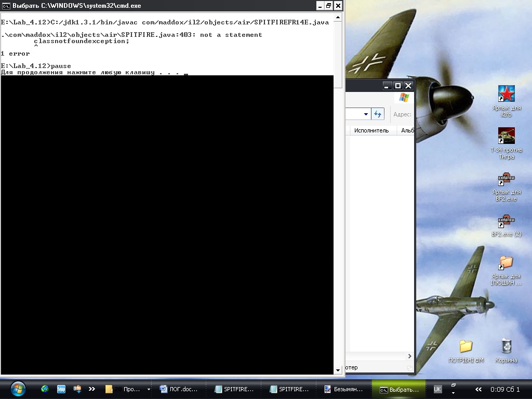Expand the dropdown arrow beside 'Про...' taskbar group
The width and height of the screenshot is (532, 399).
[149, 390]
